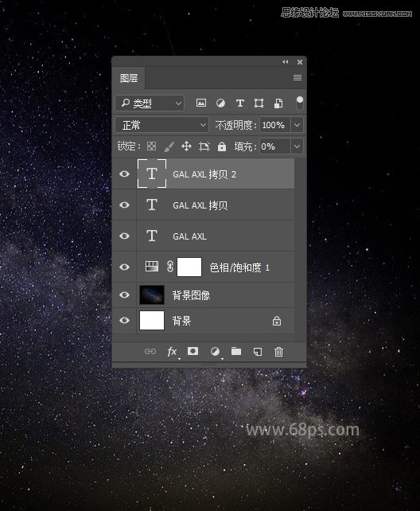The image size is (420, 511).
Task: Click the mask link chain icon
Action: (170, 267)
